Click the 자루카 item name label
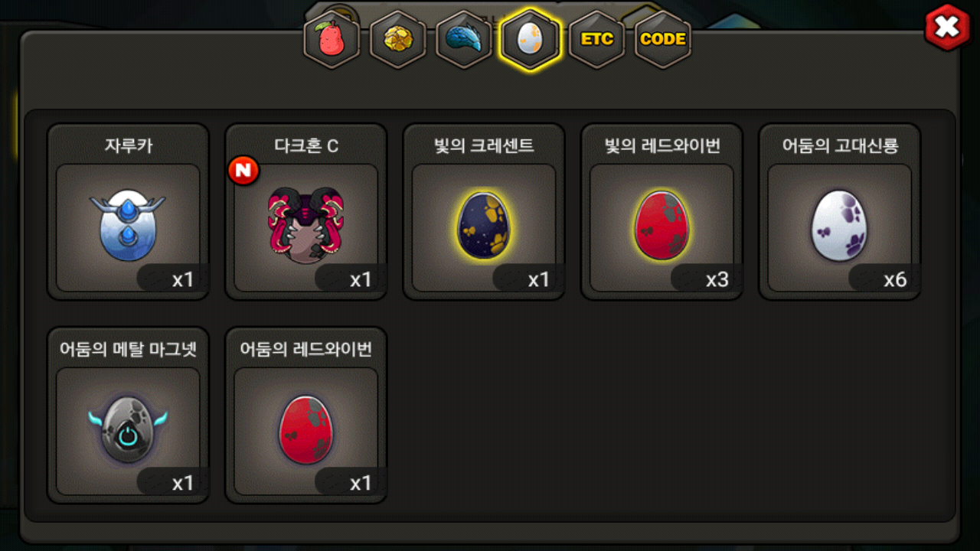 tap(128, 145)
